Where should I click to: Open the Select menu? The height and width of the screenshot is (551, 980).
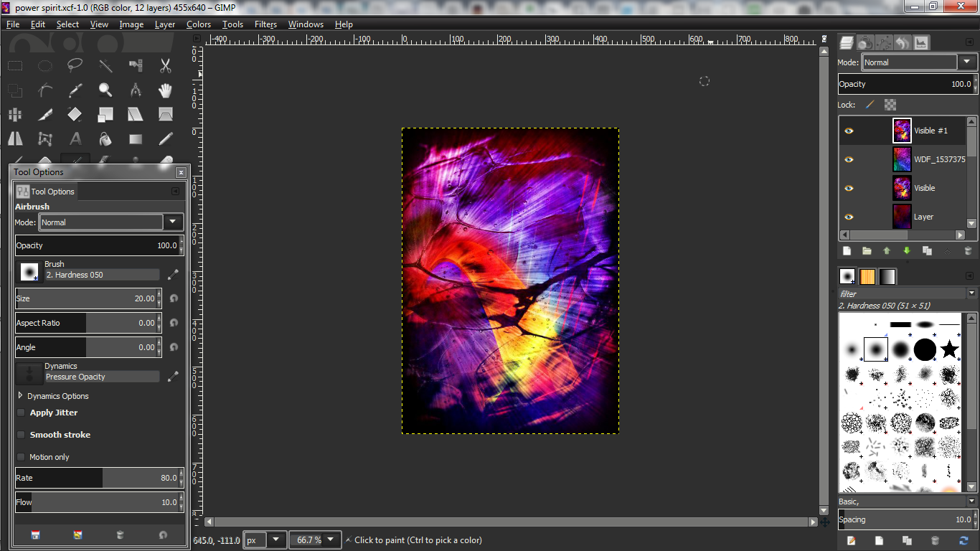(x=67, y=24)
